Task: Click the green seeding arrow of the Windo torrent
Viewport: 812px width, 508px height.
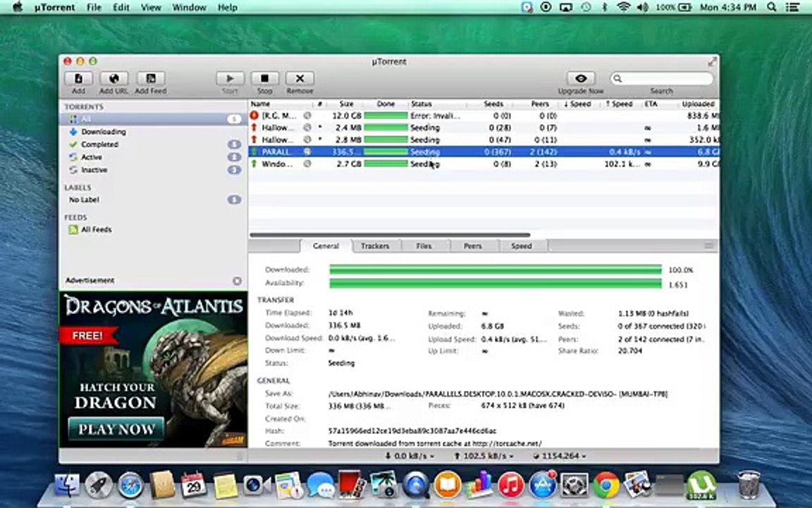Action: (x=254, y=164)
